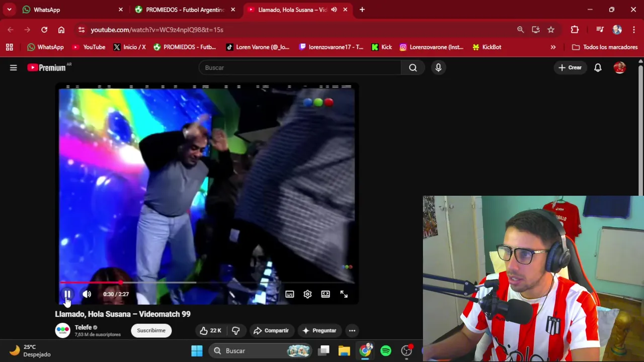
Task: Open the browser home page
Action: pyautogui.click(x=61, y=30)
